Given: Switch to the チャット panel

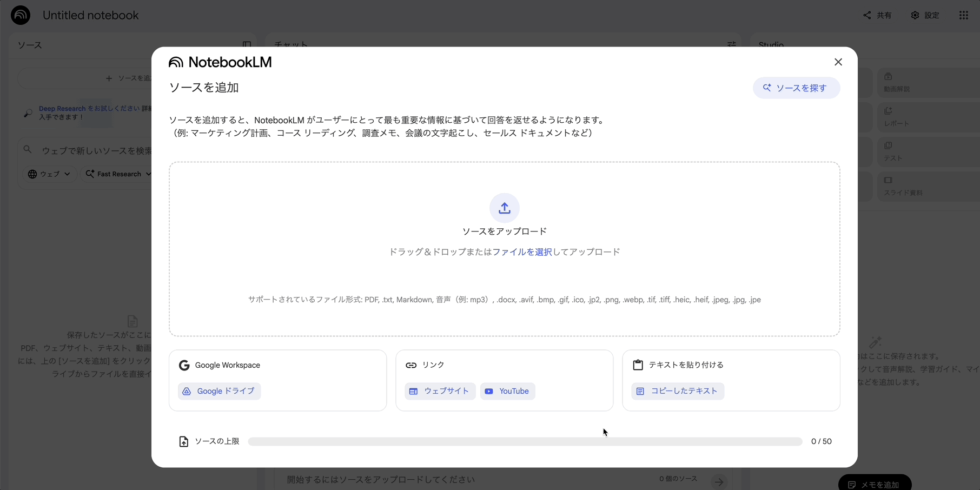Looking at the screenshot, I should click(291, 45).
